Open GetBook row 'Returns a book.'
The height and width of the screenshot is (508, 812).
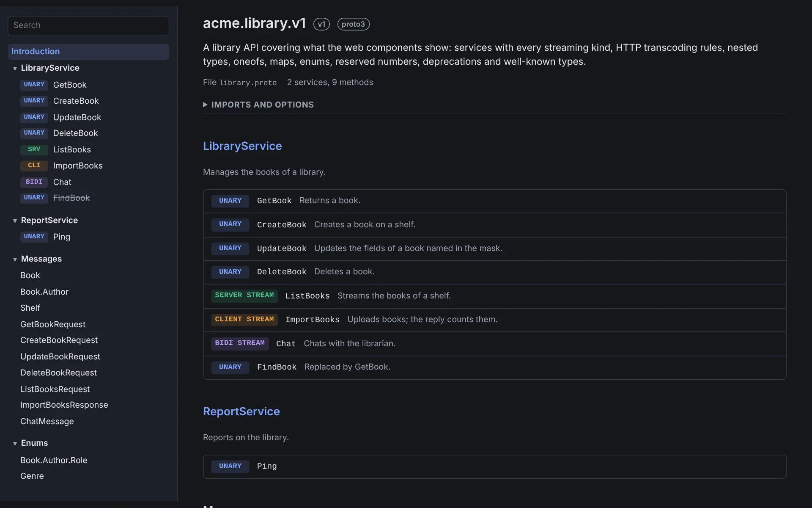[494, 201]
